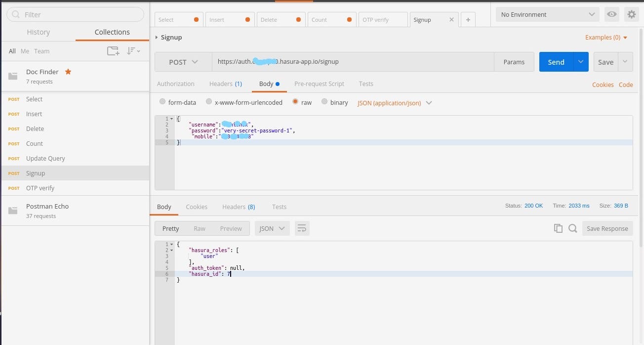The image size is (644, 345).
Task: Add a new request tab with plus
Action: [x=468, y=20]
